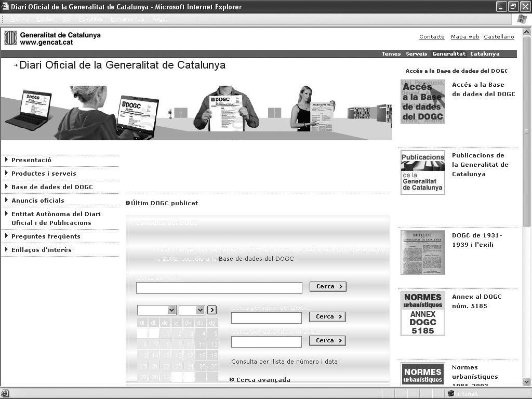The width and height of the screenshot is (532, 399).
Task: Click the Cerca avançada bullet icon
Action: point(232,380)
